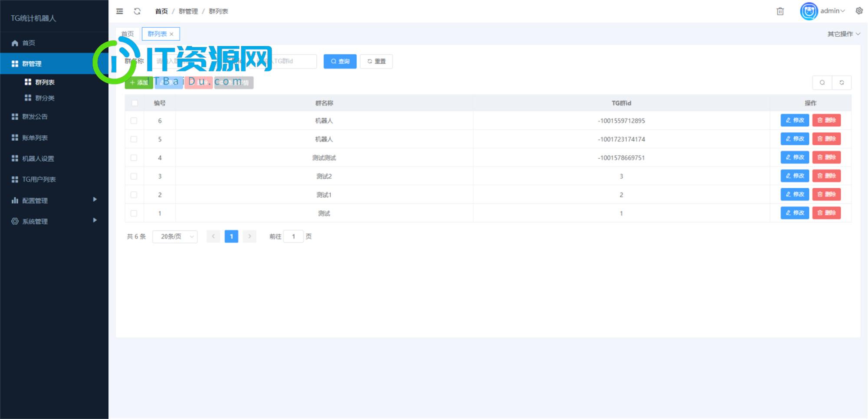This screenshot has width=868, height=419.
Task: Tick the checkbox for row number 1
Action: [134, 213]
